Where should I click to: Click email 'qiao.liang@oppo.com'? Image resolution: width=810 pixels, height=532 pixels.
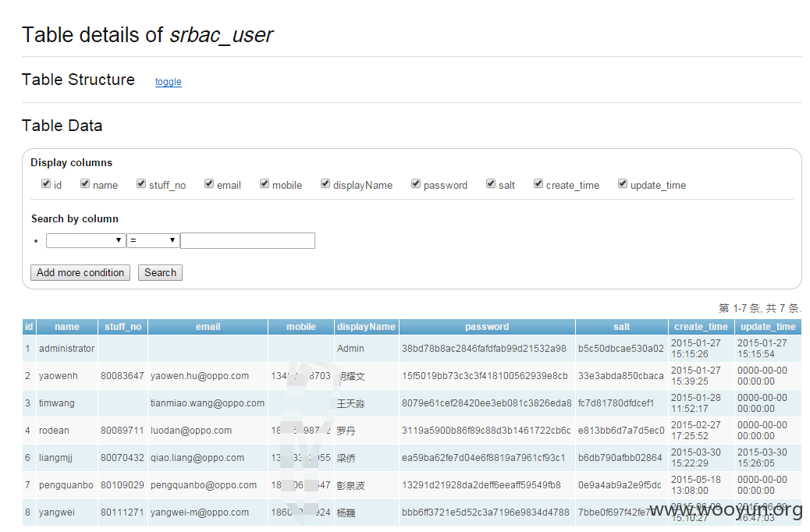click(x=197, y=458)
